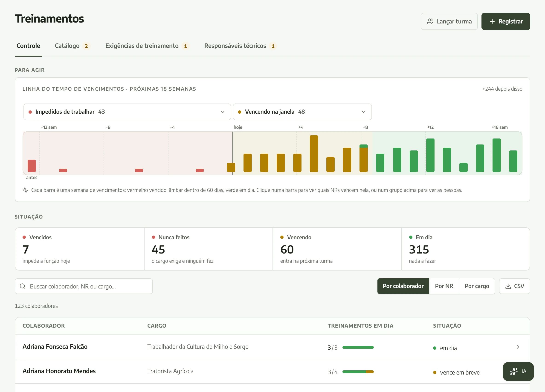
Task: Click the red 'antes' overdue bar
Action: pos(32,166)
